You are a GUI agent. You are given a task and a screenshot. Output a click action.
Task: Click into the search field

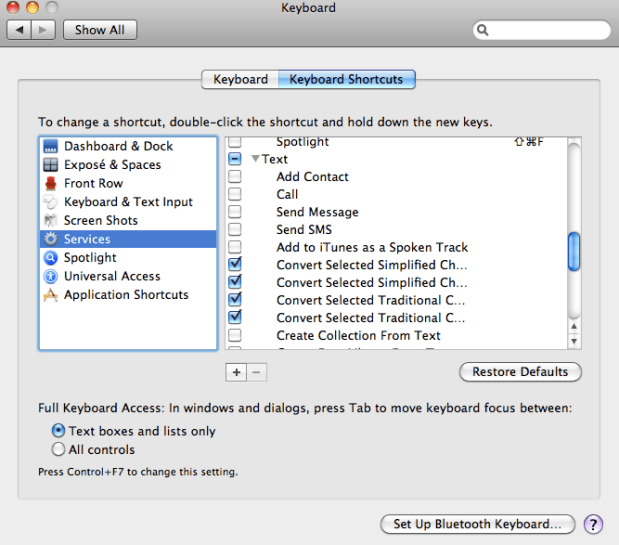(542, 30)
